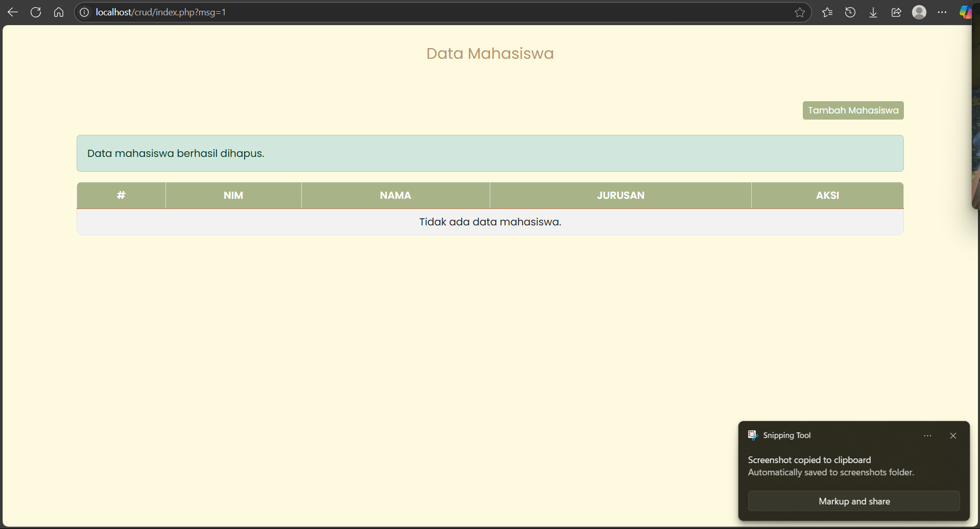Screen dimensions: 980x529
Task: Click the Tambah Mahasiswa button
Action: pyautogui.click(x=853, y=110)
